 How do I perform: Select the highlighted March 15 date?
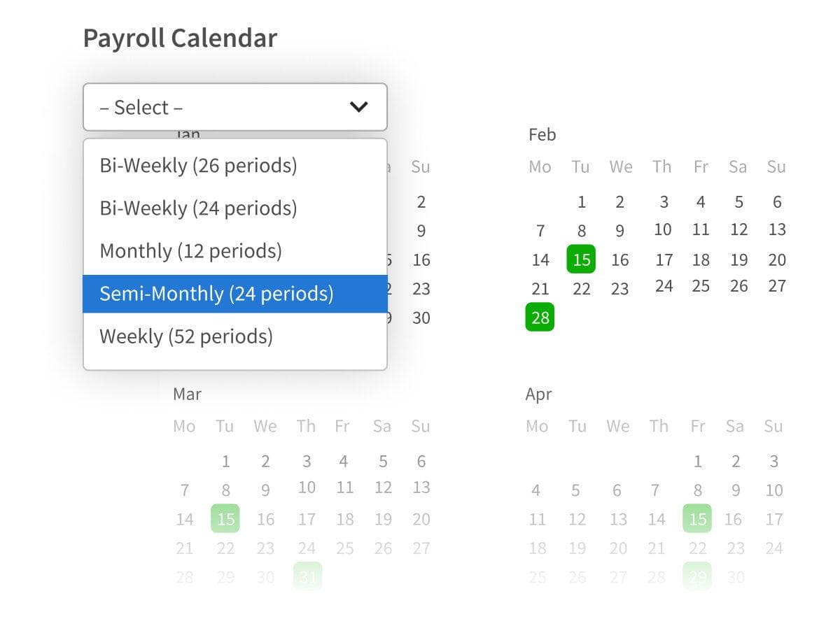[225, 519]
